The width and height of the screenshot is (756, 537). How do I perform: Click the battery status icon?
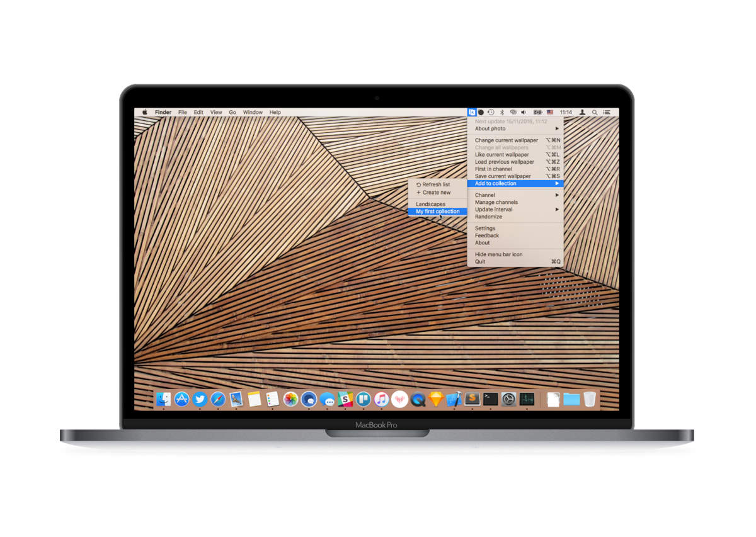coord(538,112)
